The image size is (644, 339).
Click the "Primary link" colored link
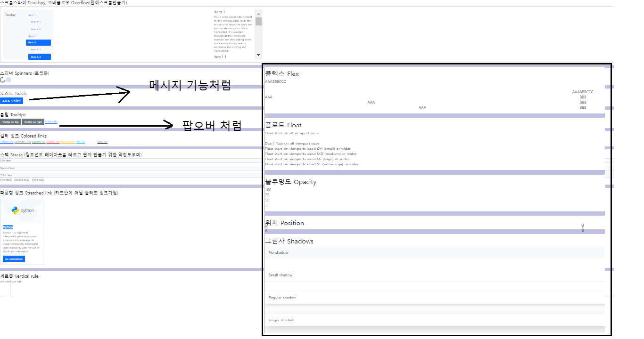point(7,142)
